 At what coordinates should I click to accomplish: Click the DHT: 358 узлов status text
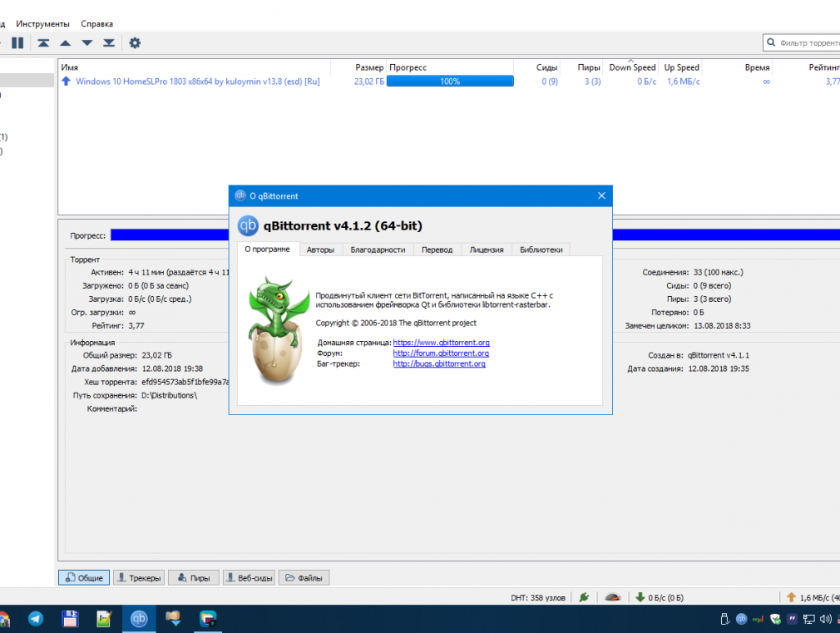point(538,597)
